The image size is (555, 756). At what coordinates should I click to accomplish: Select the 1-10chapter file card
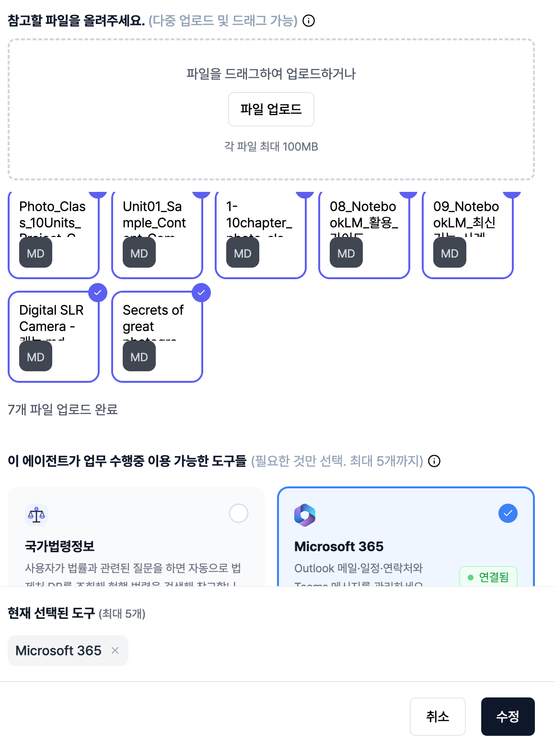(261, 235)
